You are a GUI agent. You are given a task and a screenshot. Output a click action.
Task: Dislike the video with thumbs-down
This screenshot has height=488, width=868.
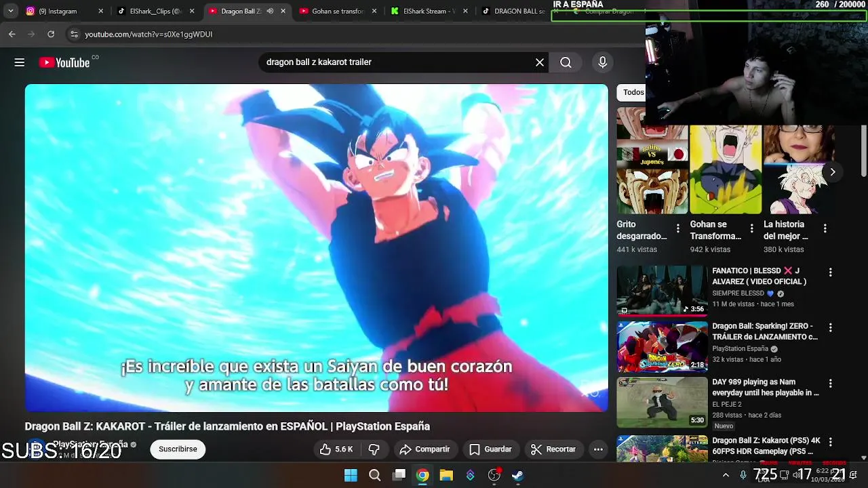point(374,449)
